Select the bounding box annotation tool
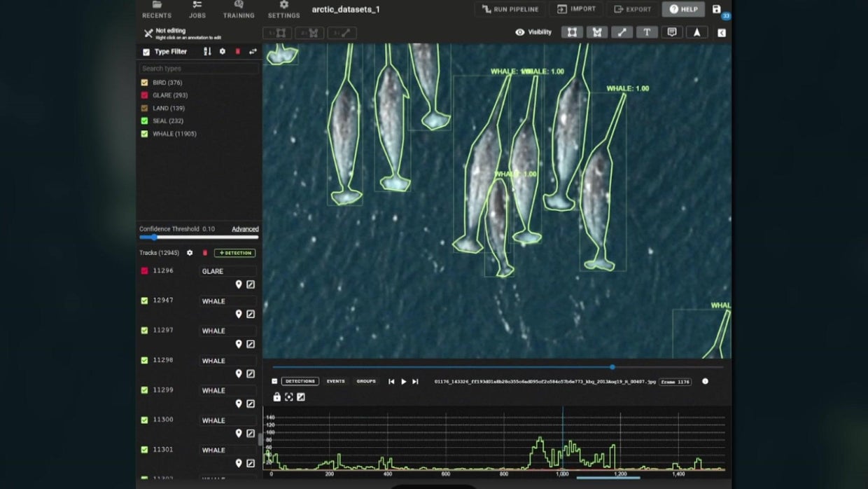The image size is (868, 489). (572, 32)
